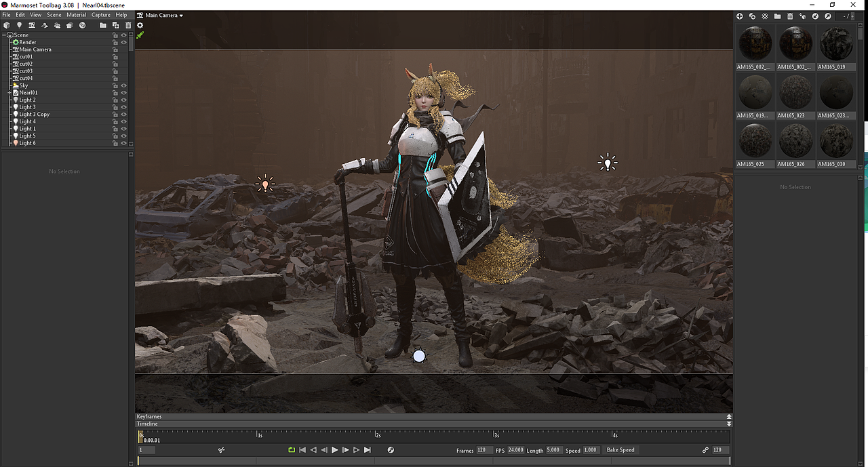Open the Material menu
This screenshot has height=467, width=868.
coord(77,15)
